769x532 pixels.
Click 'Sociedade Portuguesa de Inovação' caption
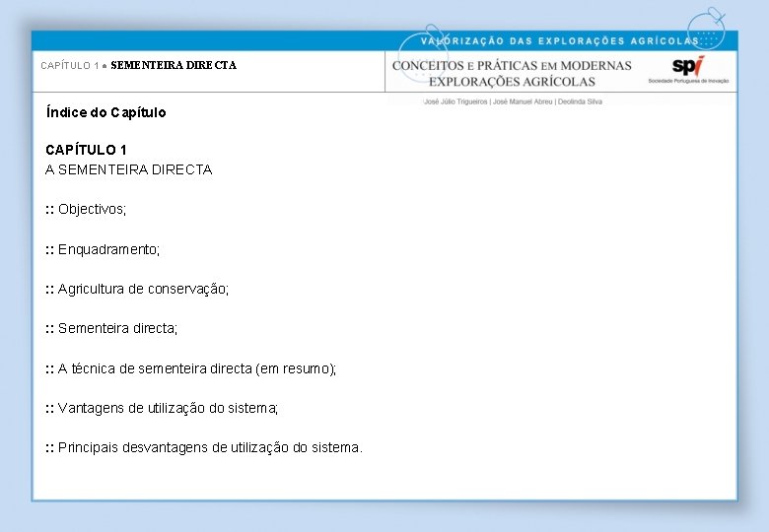click(688, 81)
